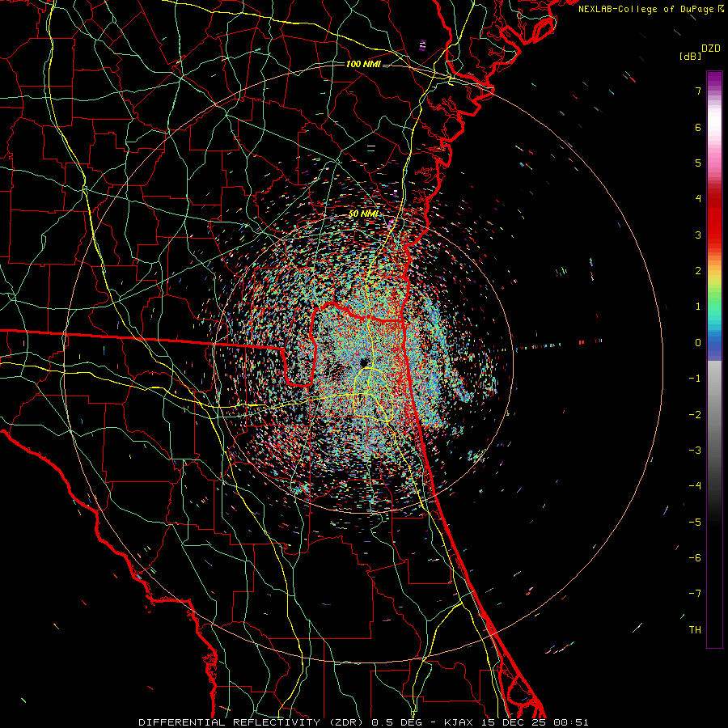This screenshot has height=728, width=728.
Task: Select the "100 NMI" range ring label
Action: pos(363,64)
